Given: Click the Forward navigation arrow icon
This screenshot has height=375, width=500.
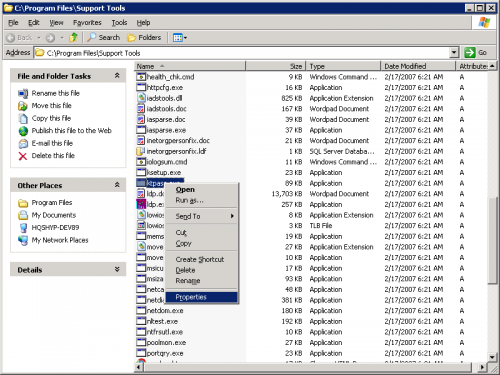Looking at the screenshot, I should pyautogui.click(x=50, y=38).
